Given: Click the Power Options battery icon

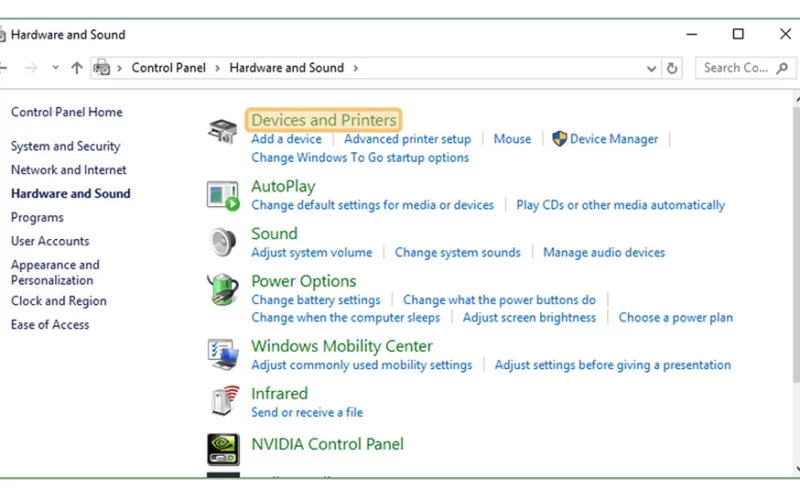Looking at the screenshot, I should click(223, 289).
